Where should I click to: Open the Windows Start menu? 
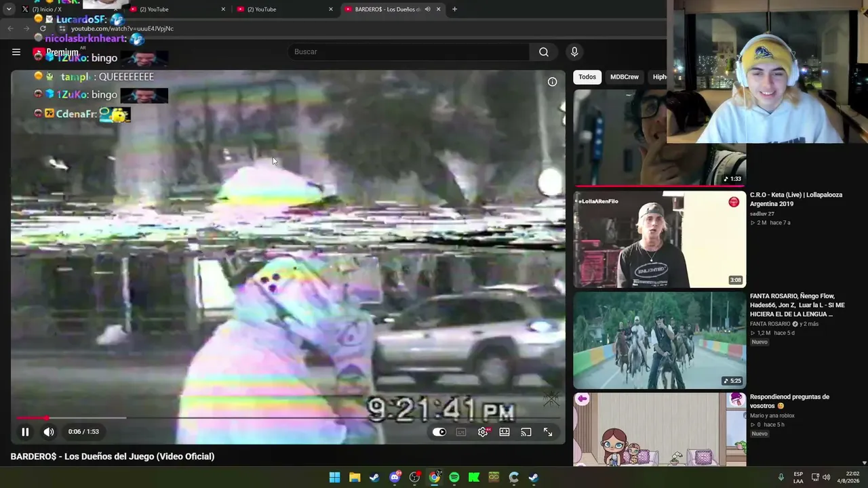click(335, 477)
